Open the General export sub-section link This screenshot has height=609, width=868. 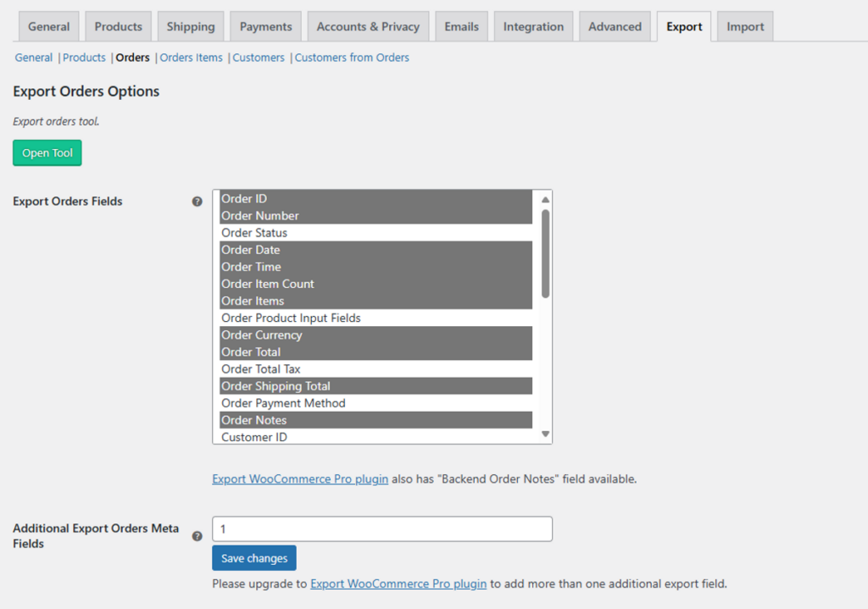pos(34,58)
